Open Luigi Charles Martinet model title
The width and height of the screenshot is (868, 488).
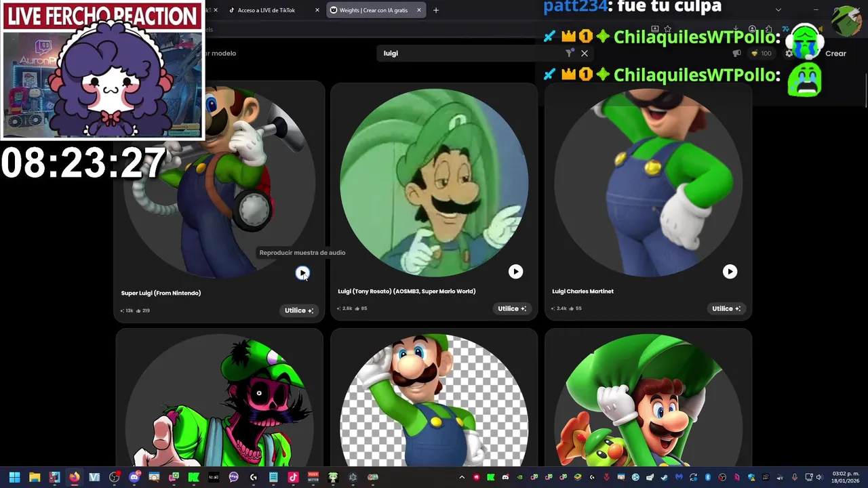[x=583, y=291]
